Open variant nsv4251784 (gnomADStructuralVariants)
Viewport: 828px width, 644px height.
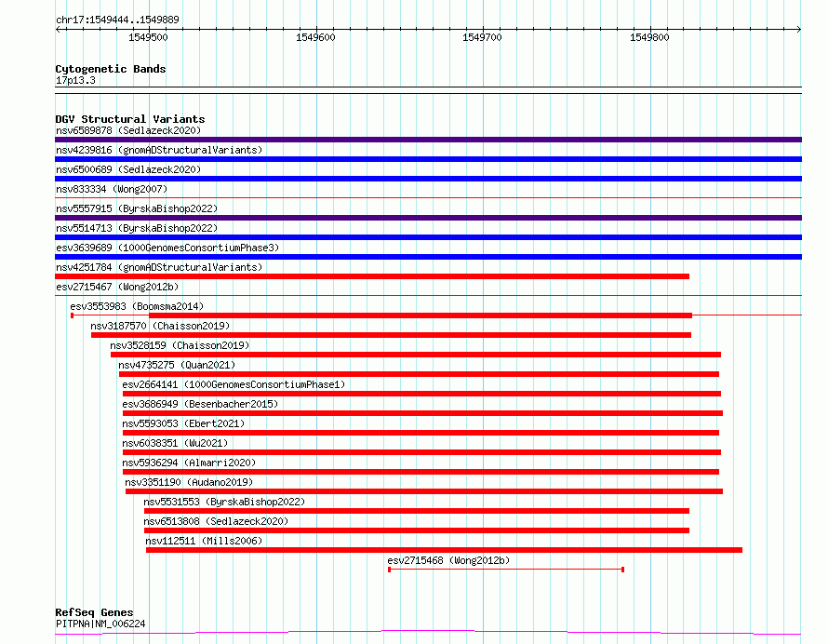click(x=159, y=267)
